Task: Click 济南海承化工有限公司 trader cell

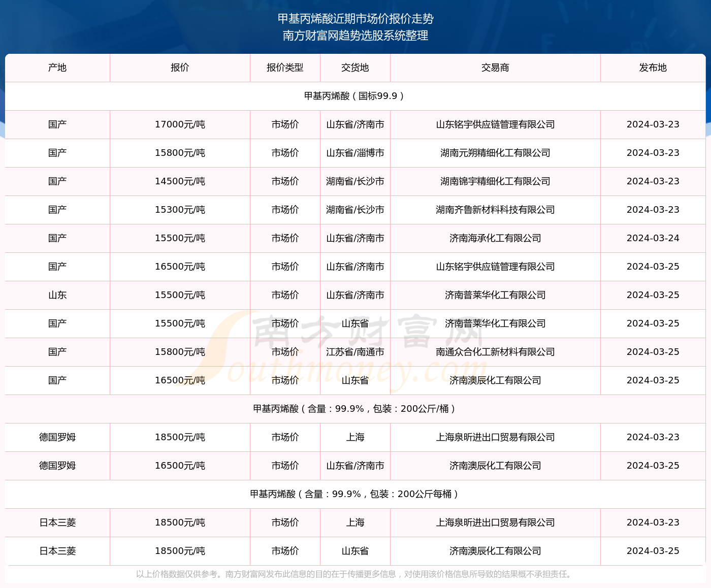Action: coord(495,238)
